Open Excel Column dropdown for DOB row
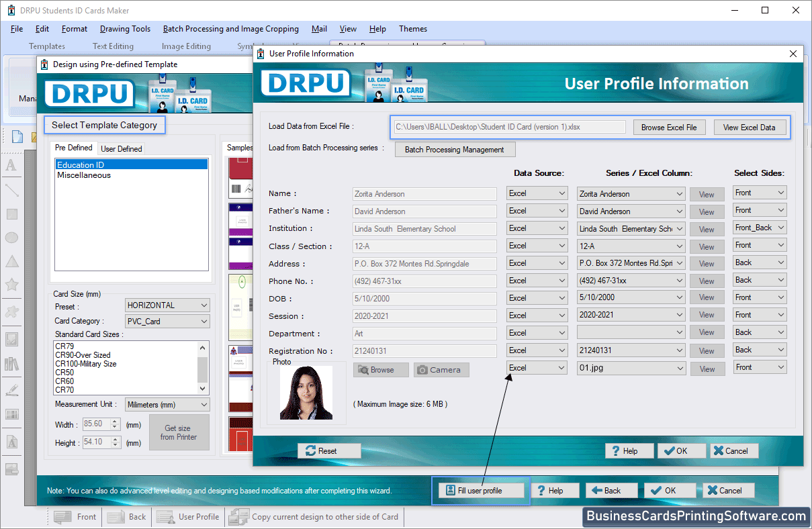The width and height of the screenshot is (812, 529). [x=631, y=298]
